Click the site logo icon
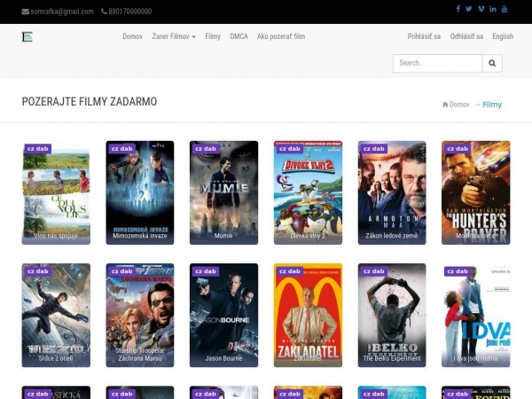532x399 pixels. (x=27, y=36)
